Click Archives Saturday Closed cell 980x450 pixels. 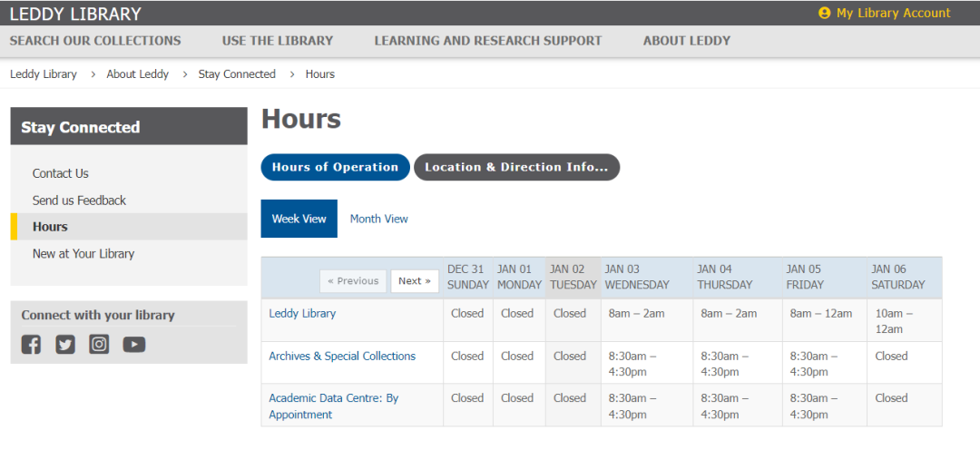pyautogui.click(x=905, y=363)
